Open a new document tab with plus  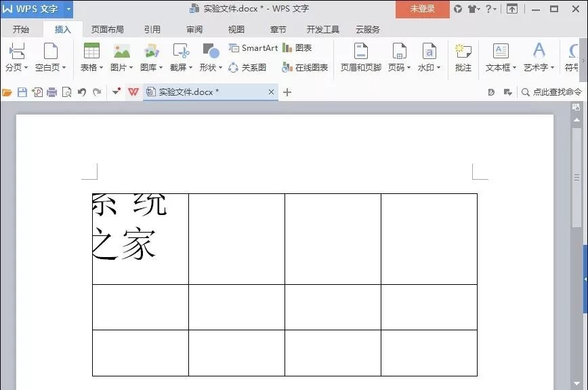287,92
